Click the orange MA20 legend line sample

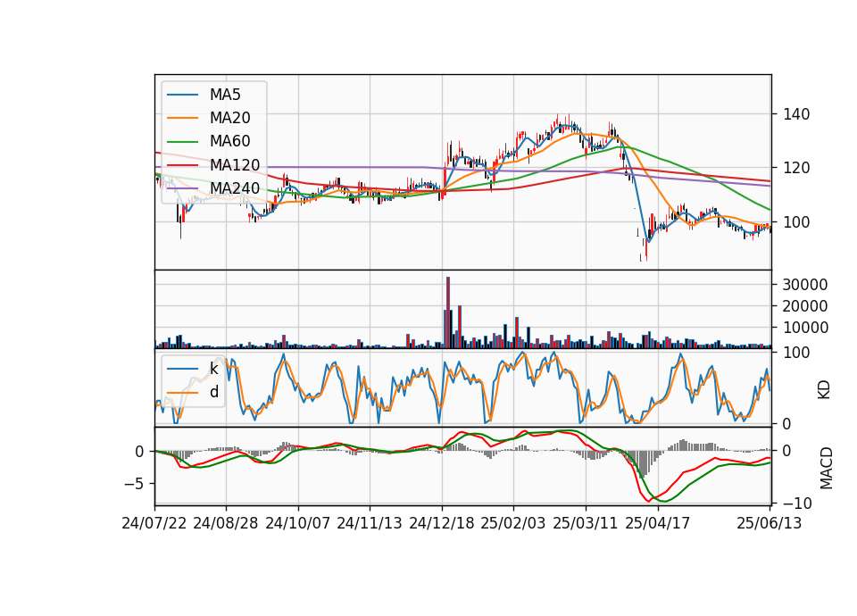[x=182, y=118]
